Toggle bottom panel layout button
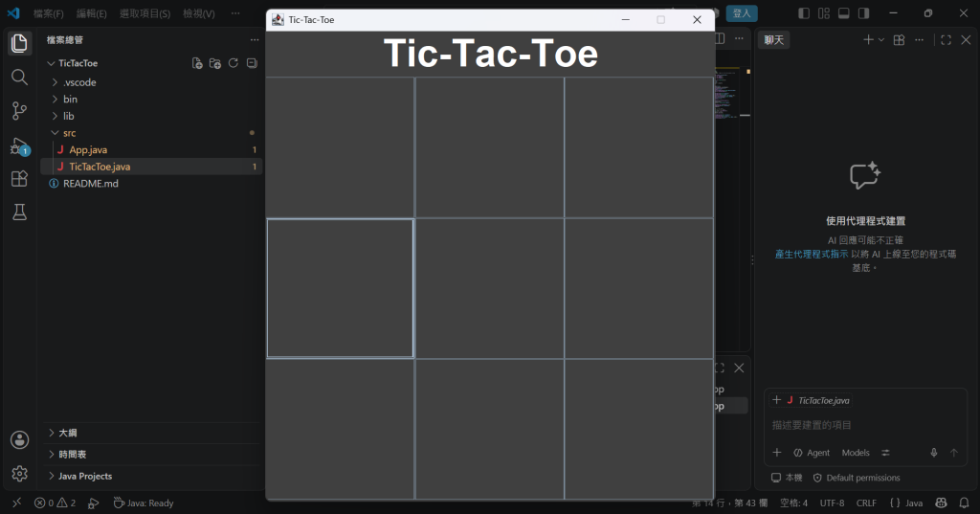Image resolution: width=980 pixels, height=514 pixels. tap(844, 13)
